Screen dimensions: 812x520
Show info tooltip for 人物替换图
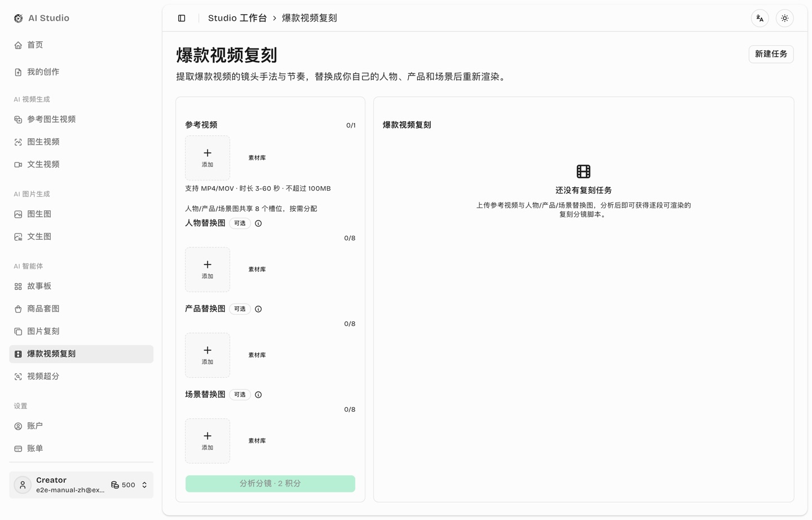pos(258,223)
